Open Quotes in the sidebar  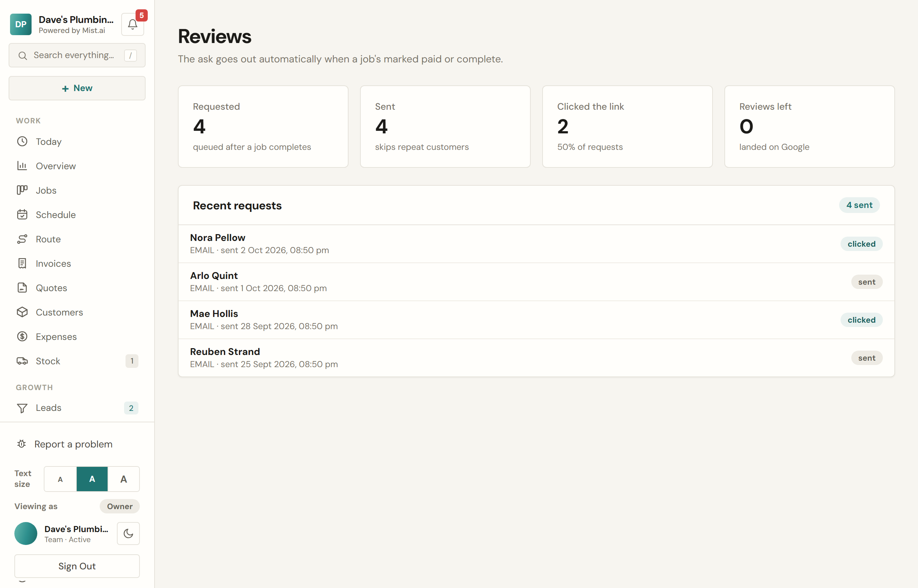click(77, 288)
